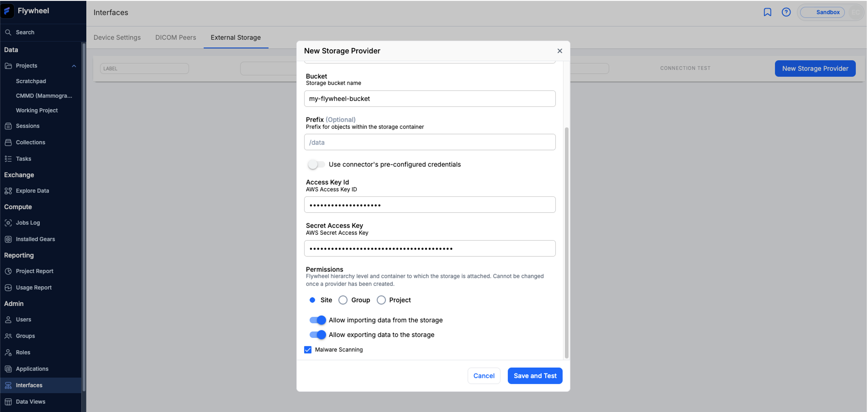This screenshot has width=868, height=412.
Task: Click the Save and Test button
Action: (535, 376)
